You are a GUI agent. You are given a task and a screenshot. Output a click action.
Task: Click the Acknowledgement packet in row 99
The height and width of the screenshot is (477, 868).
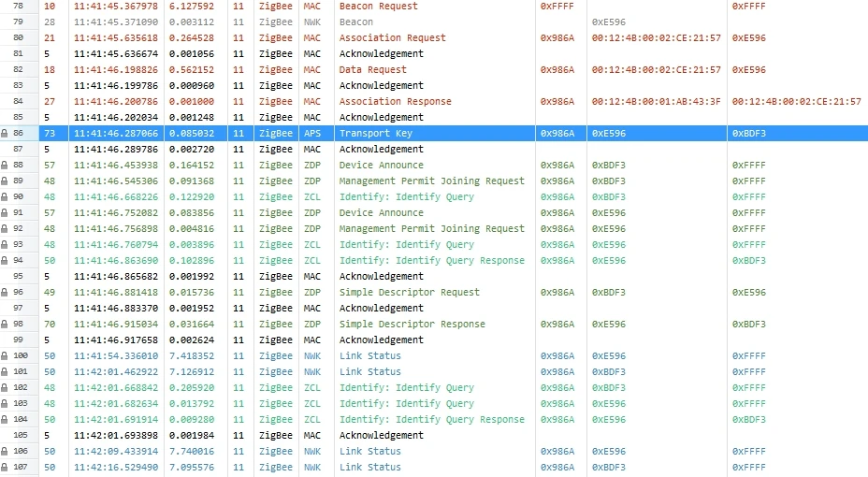tap(381, 340)
